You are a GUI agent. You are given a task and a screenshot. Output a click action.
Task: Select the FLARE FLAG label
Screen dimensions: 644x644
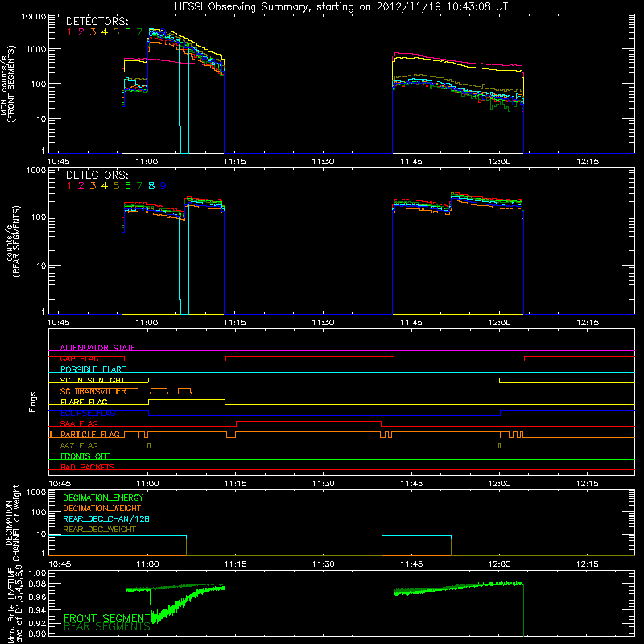click(x=84, y=402)
